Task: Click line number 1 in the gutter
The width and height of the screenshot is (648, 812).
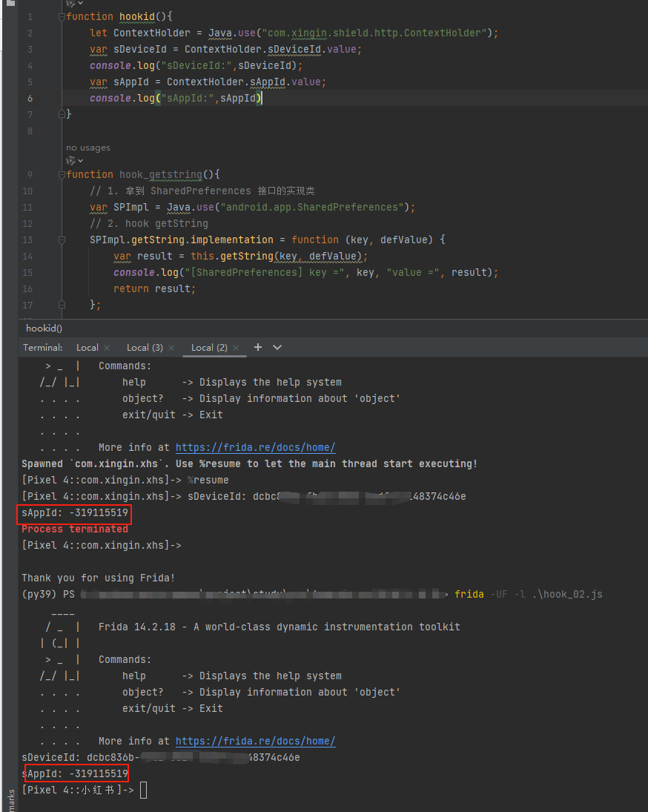Action: point(30,16)
